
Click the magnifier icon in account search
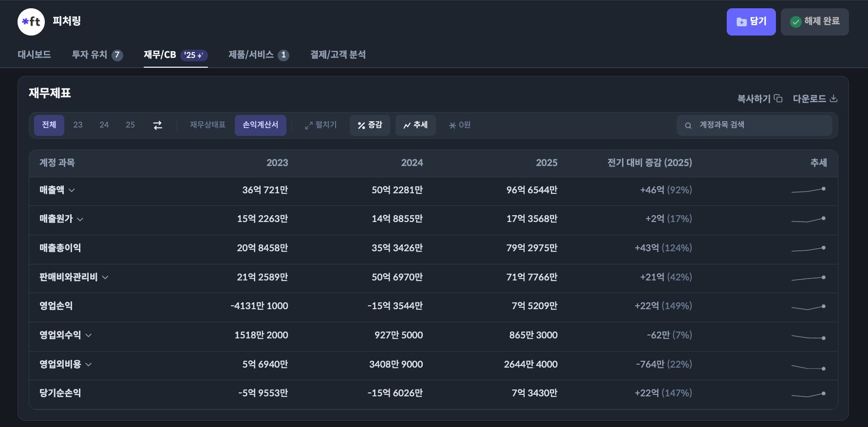tap(688, 126)
